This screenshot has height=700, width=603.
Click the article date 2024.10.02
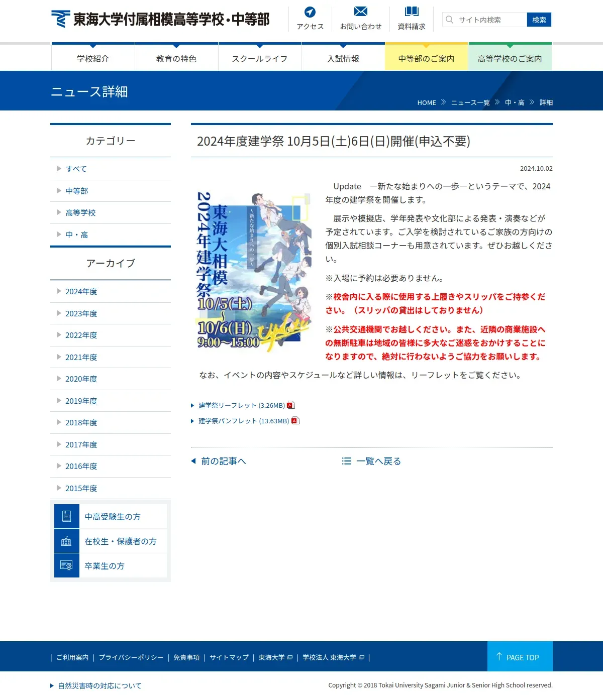tap(536, 169)
